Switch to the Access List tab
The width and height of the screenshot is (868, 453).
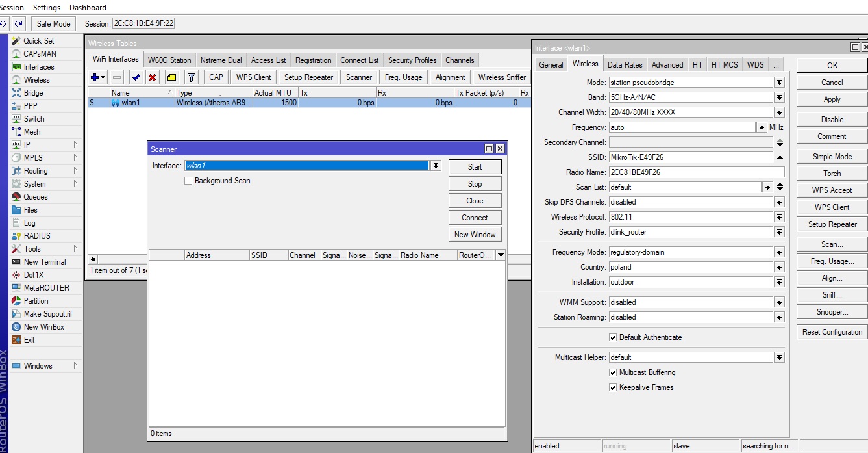[x=268, y=60]
